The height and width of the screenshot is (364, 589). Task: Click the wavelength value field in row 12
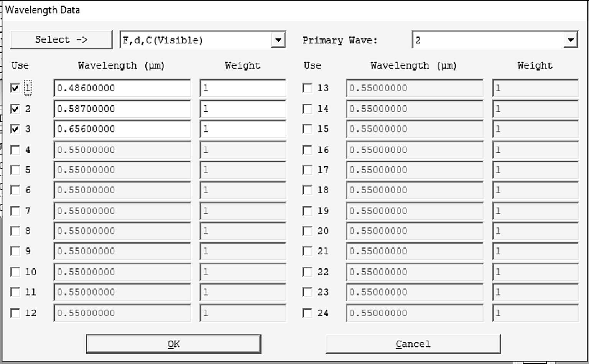[x=122, y=313]
